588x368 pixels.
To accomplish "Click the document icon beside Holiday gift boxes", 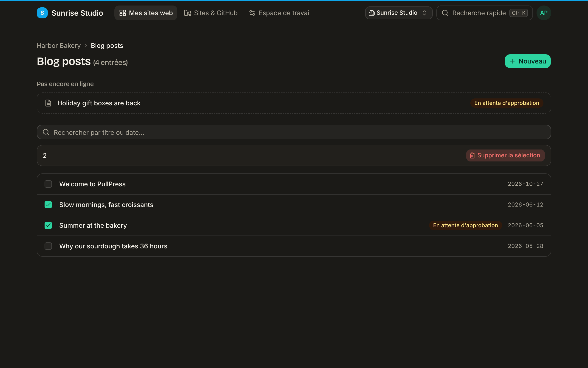I will click(x=48, y=103).
